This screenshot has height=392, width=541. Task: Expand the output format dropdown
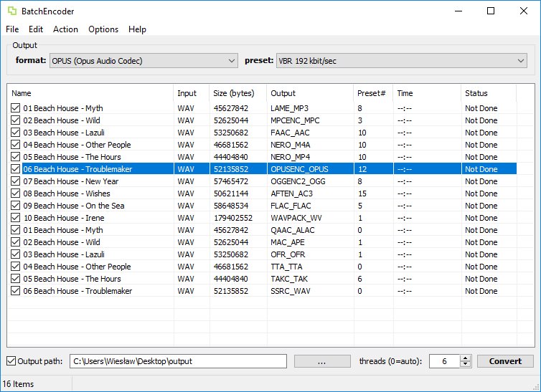click(x=144, y=61)
